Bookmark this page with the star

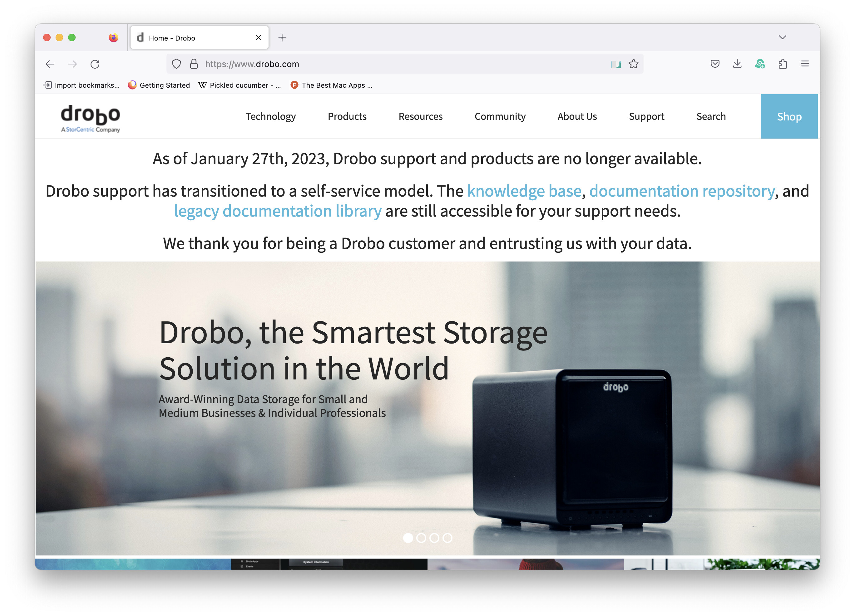[634, 64]
